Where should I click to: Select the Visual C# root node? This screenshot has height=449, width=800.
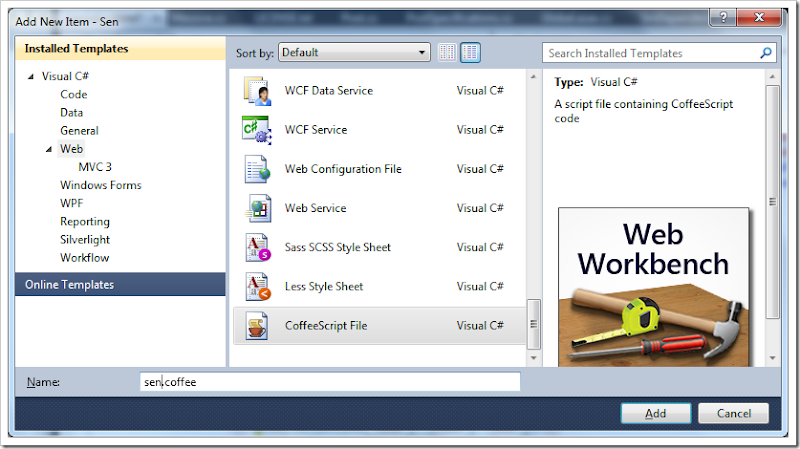(65, 77)
